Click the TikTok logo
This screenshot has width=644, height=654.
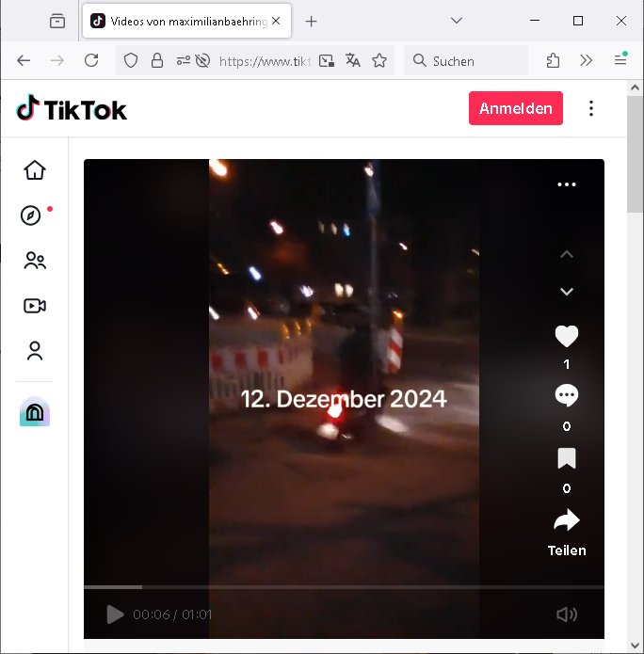click(72, 108)
